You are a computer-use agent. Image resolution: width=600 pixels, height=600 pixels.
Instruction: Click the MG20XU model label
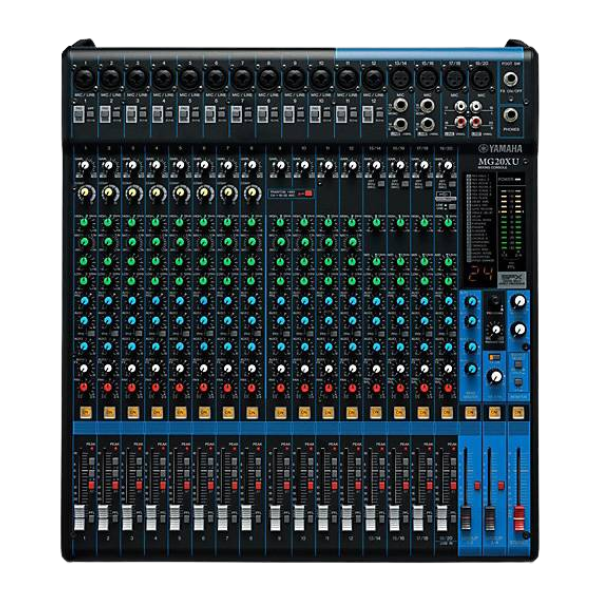pos(498,162)
